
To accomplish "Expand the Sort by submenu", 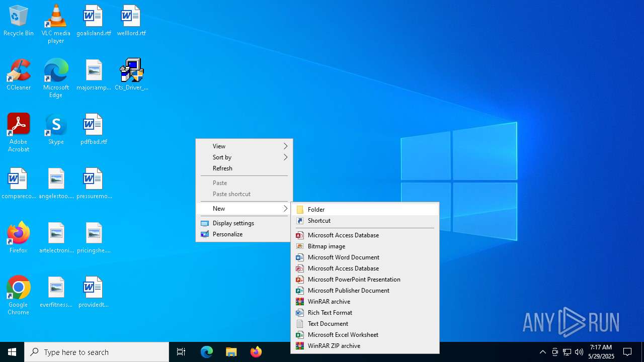I will tap(244, 157).
